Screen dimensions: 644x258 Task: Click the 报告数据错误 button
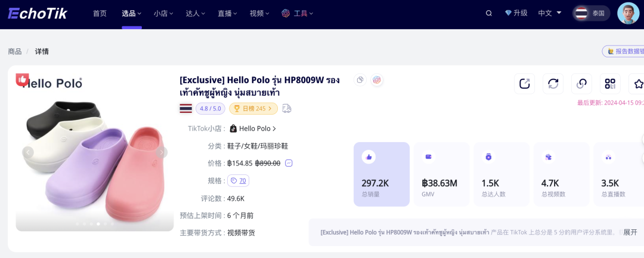point(624,51)
